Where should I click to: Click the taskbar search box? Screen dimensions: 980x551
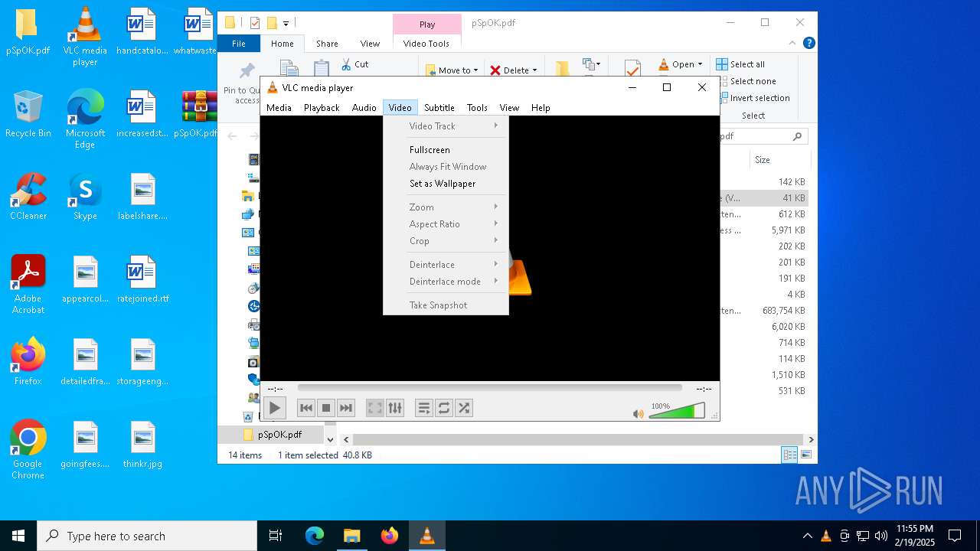pyautogui.click(x=147, y=536)
